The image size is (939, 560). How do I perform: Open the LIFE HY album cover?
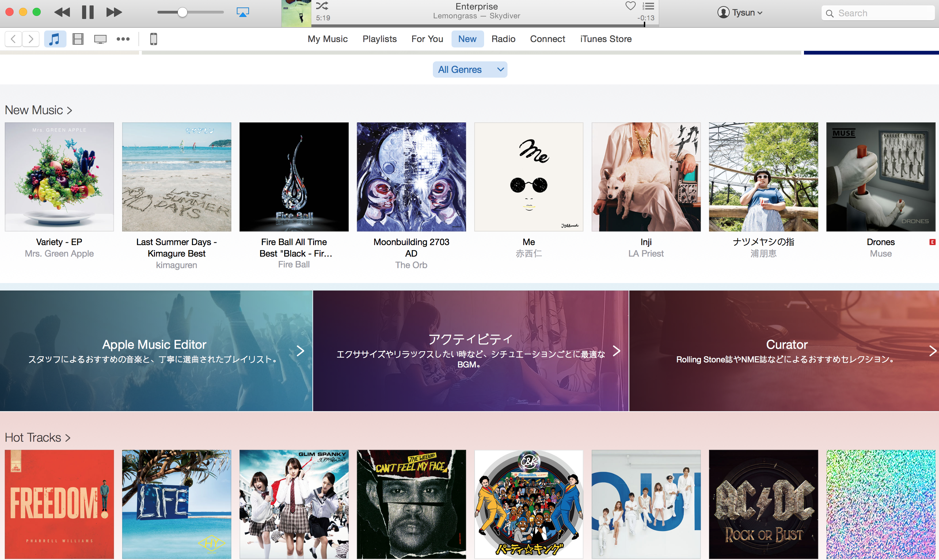pos(177,504)
